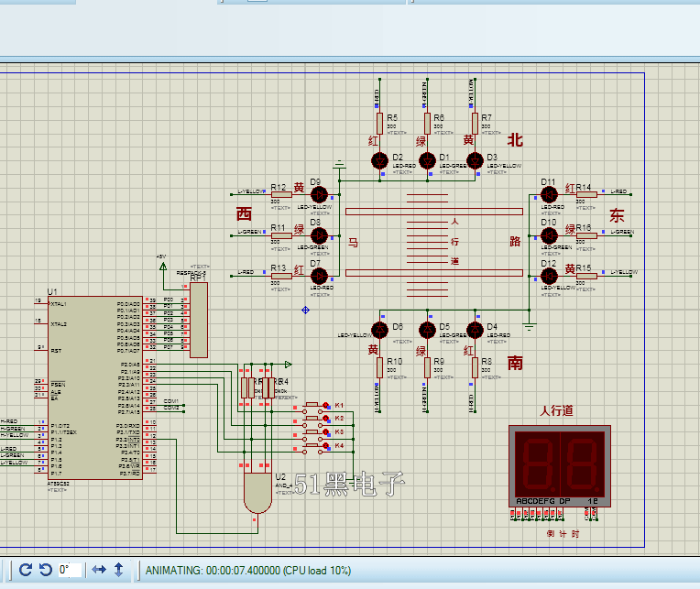The height and width of the screenshot is (589, 700).
Task: Click the L-RED terminal label at R13
Action: [x=246, y=272]
